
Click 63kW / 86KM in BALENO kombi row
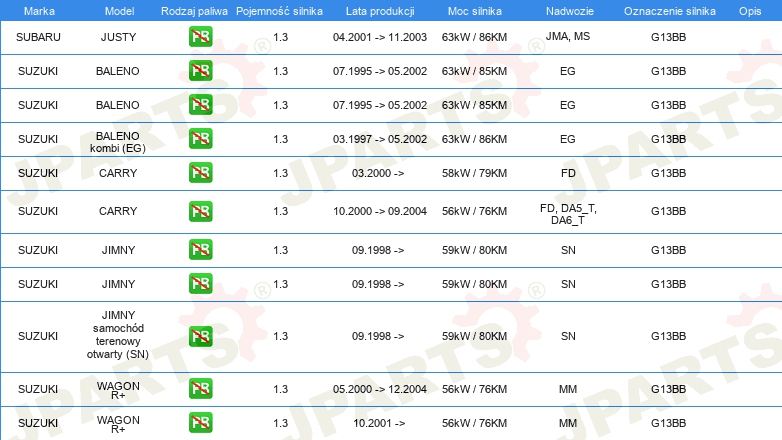474,139
